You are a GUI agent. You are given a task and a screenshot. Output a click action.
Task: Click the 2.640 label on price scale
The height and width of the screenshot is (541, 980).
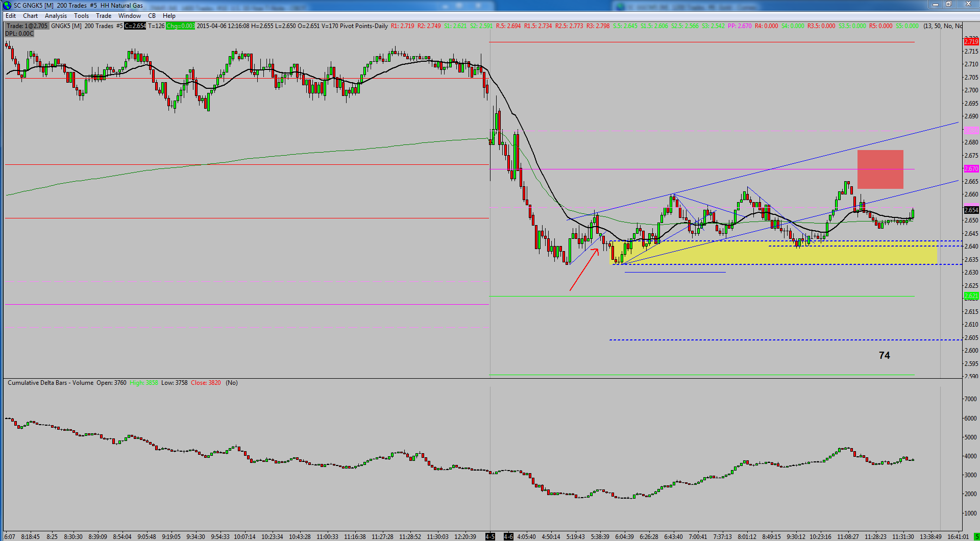click(x=971, y=247)
